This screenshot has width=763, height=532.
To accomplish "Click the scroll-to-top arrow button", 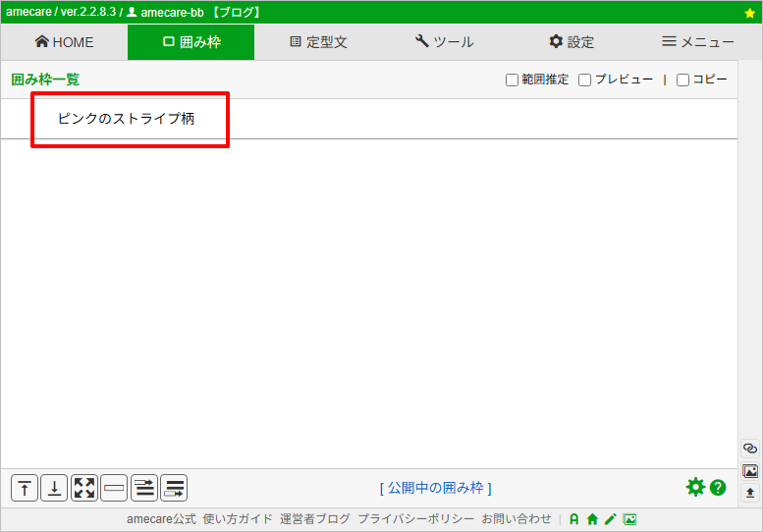I will (25, 488).
